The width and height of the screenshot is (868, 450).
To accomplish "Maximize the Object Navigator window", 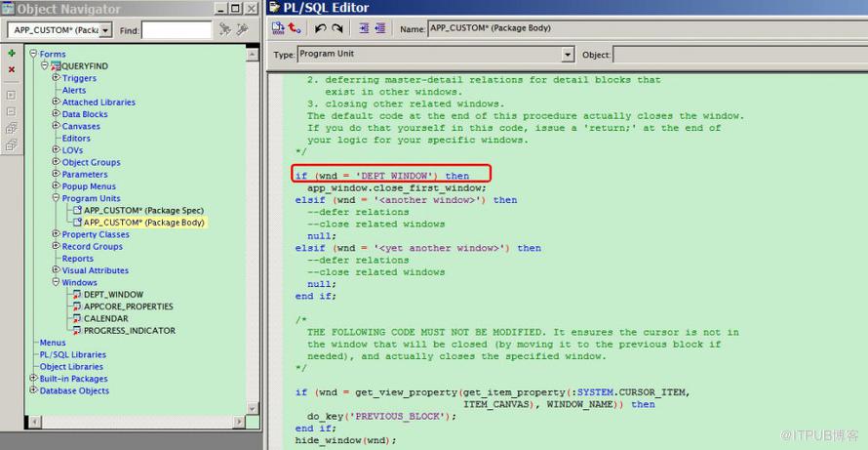I will click(x=235, y=9).
